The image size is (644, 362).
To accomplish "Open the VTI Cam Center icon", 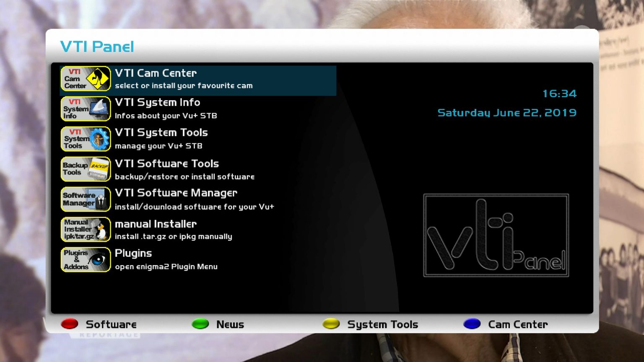I will pyautogui.click(x=86, y=79).
